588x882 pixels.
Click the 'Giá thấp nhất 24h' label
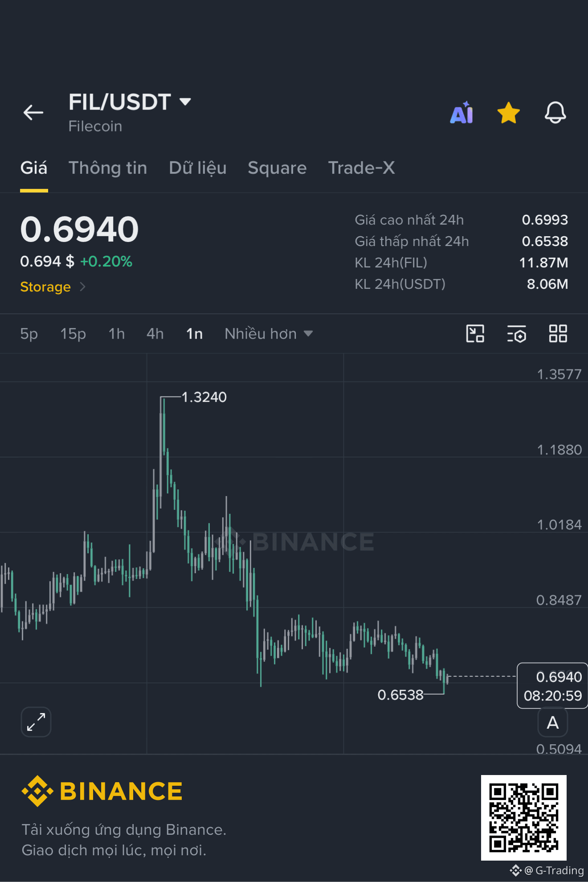(x=412, y=241)
